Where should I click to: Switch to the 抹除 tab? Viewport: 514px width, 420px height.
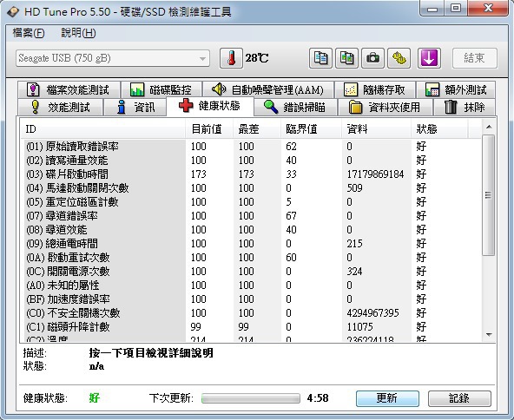[x=465, y=107]
